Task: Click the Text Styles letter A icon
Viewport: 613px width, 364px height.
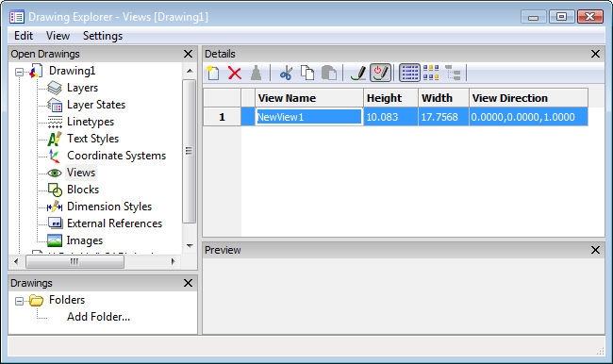Action: pos(55,139)
